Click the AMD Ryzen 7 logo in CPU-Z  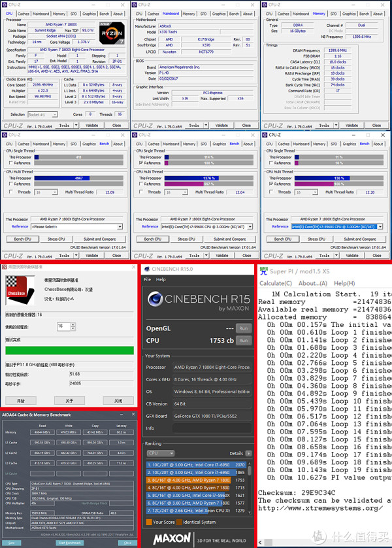[x=112, y=33]
